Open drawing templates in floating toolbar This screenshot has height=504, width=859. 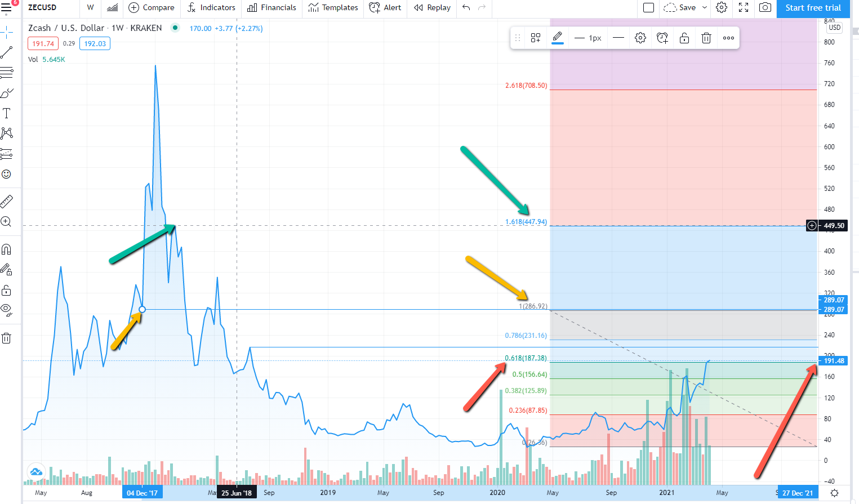(x=535, y=38)
